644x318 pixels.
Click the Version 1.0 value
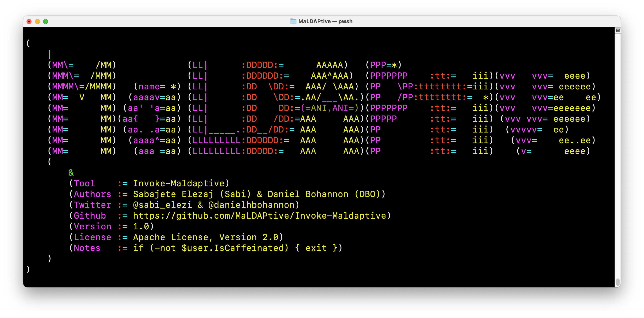(141, 226)
